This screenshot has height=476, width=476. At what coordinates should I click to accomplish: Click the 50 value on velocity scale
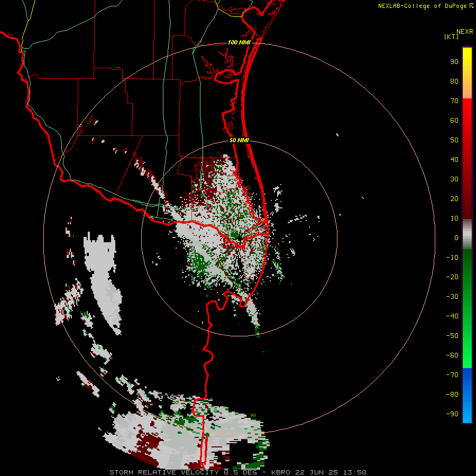coord(454,140)
